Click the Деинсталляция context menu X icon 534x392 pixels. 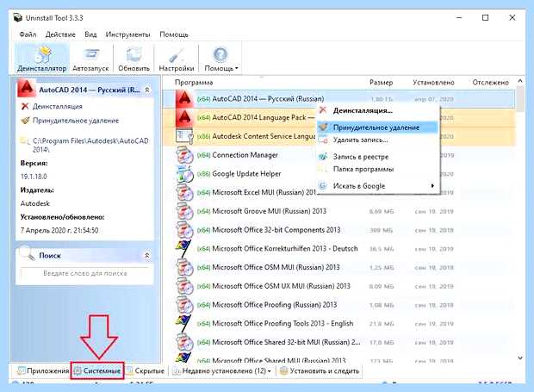(x=323, y=110)
